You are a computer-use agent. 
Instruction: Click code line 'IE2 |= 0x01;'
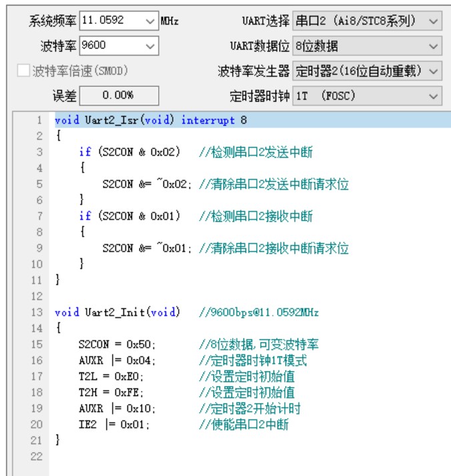114,425
